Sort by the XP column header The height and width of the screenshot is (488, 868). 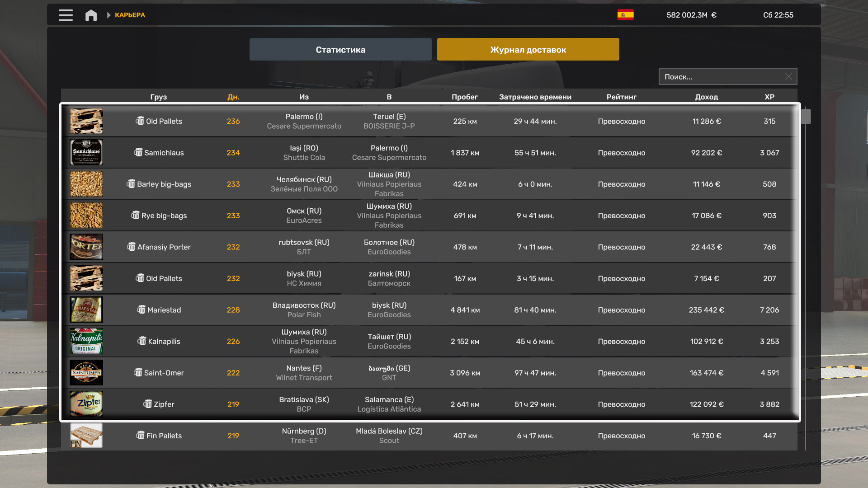click(x=769, y=97)
